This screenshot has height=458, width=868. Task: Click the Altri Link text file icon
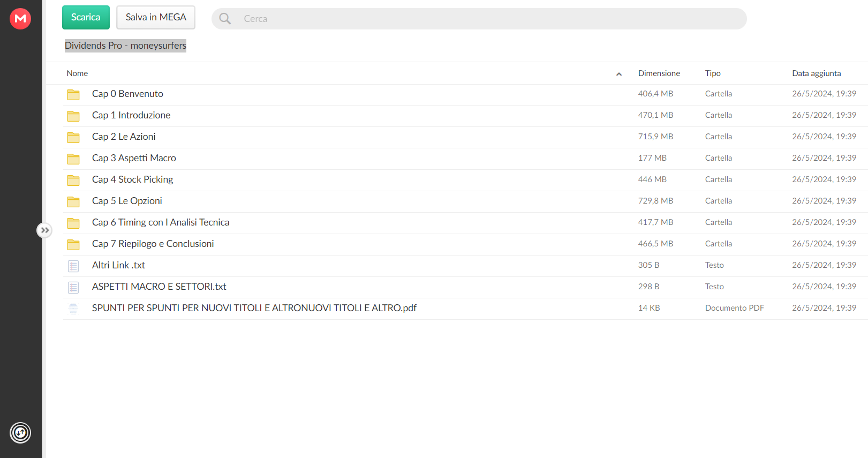pos(73,266)
